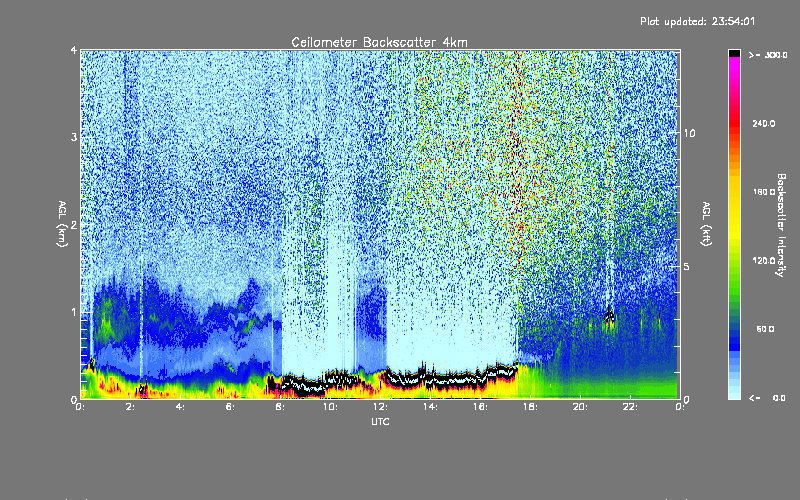Click the "14:" hour tick on UTC axis

pyautogui.click(x=430, y=407)
